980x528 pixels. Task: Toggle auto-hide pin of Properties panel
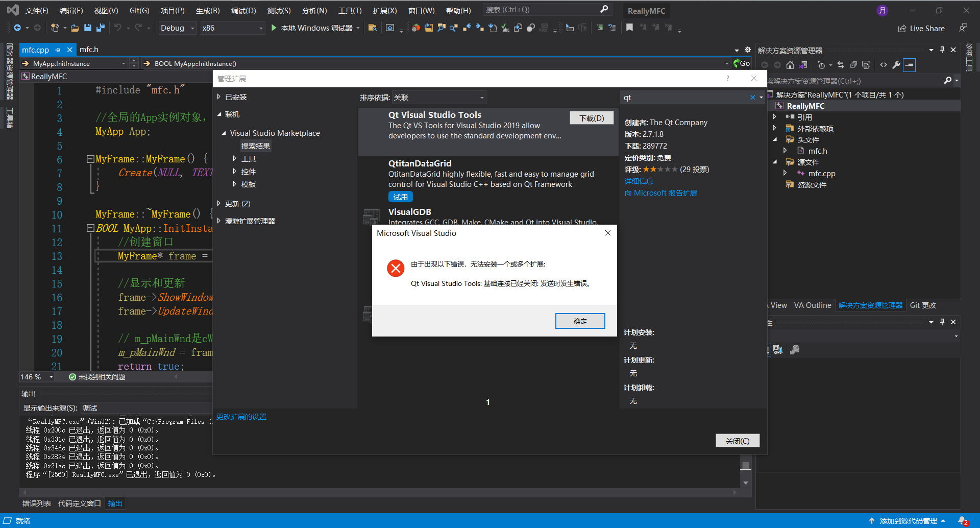pos(942,322)
